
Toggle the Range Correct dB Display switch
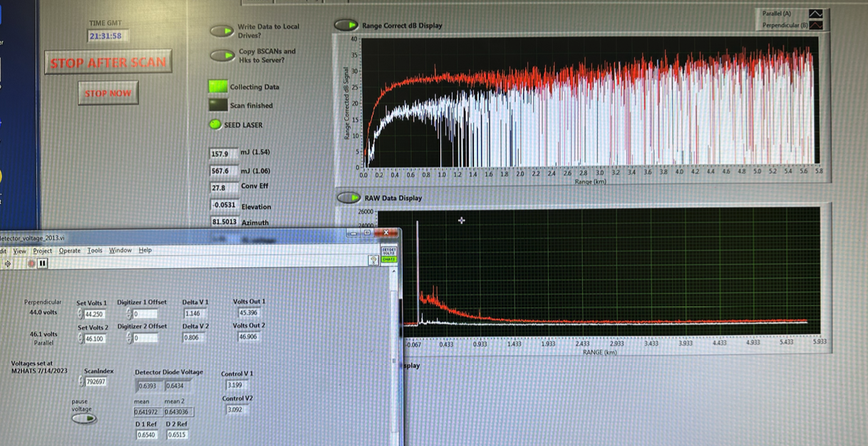pyautogui.click(x=347, y=26)
